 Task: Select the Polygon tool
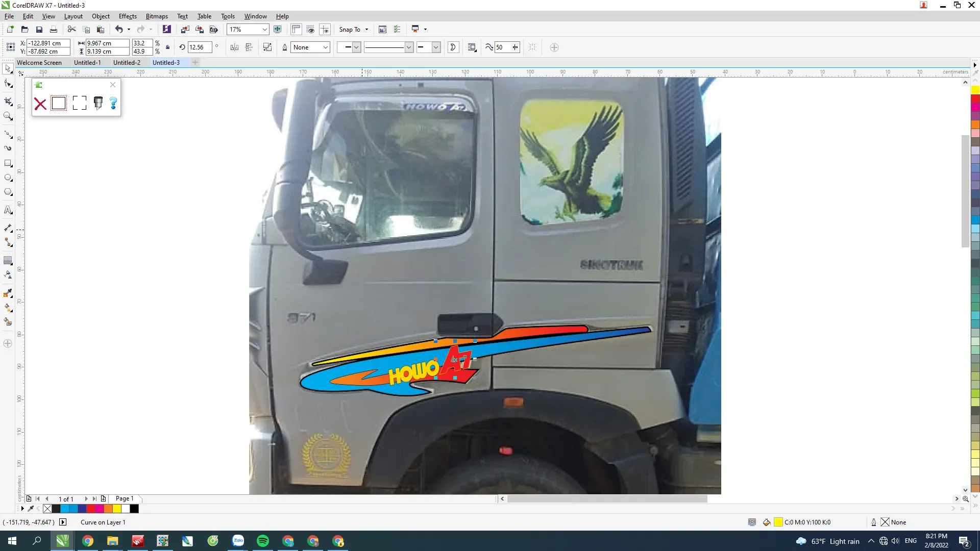coord(8,192)
